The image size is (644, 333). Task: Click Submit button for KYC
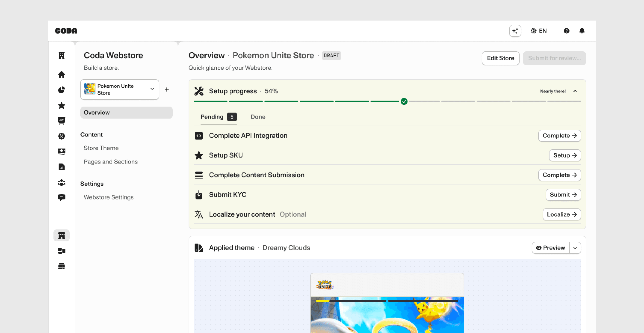(x=563, y=195)
